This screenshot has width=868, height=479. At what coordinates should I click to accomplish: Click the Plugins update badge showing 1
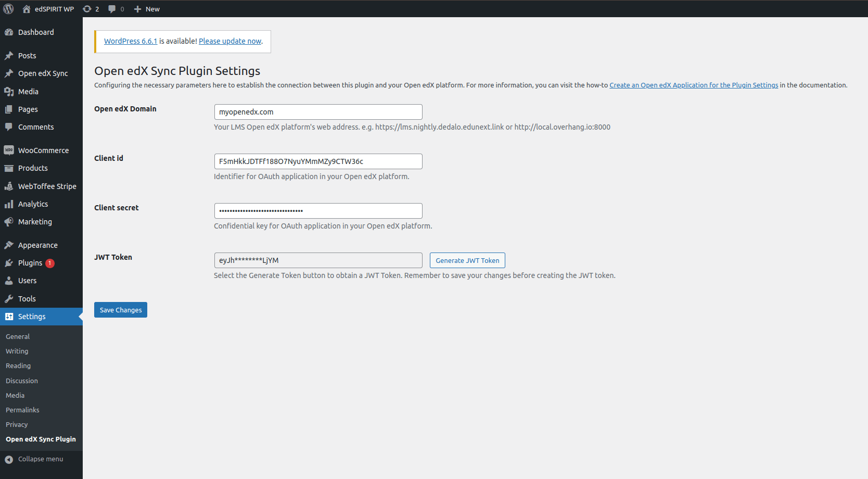pyautogui.click(x=50, y=263)
